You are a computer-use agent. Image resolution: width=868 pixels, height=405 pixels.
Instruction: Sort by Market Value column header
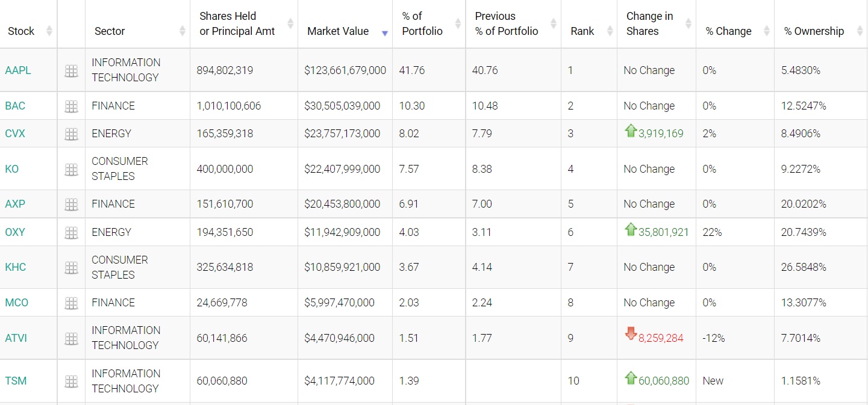coord(338,31)
